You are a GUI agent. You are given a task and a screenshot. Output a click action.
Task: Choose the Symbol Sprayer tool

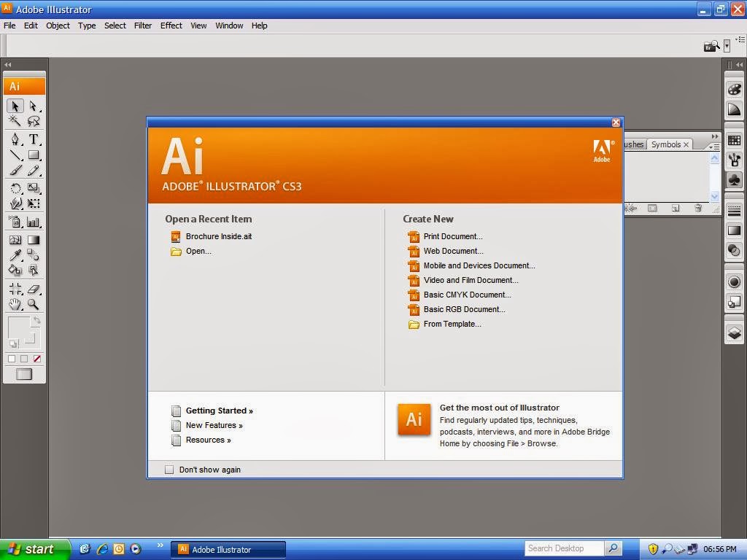[x=15, y=222]
